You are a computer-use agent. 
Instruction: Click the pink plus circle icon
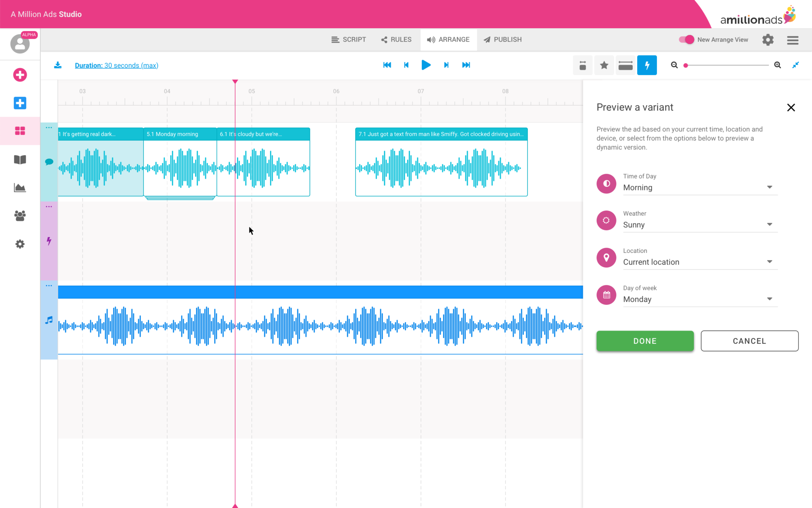(x=20, y=75)
